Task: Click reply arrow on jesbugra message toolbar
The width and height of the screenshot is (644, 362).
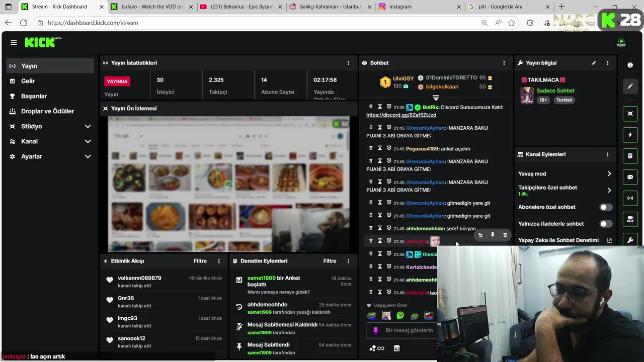Action: [x=480, y=235]
